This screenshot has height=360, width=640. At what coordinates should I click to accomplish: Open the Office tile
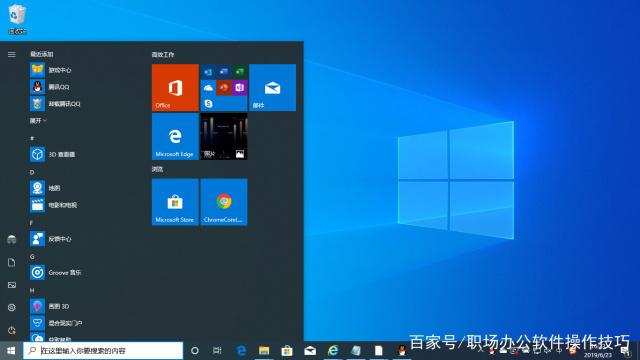[175, 87]
